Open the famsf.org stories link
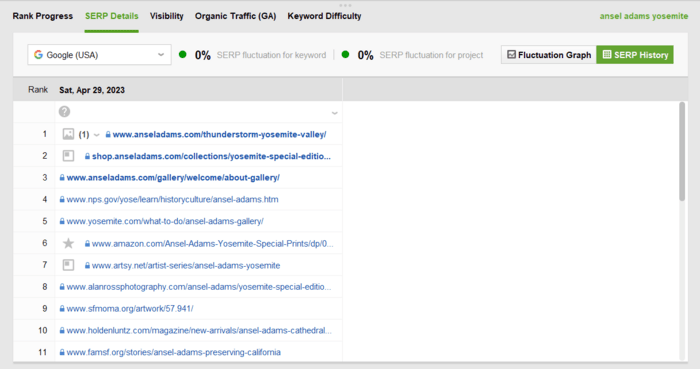 pyautogui.click(x=174, y=352)
